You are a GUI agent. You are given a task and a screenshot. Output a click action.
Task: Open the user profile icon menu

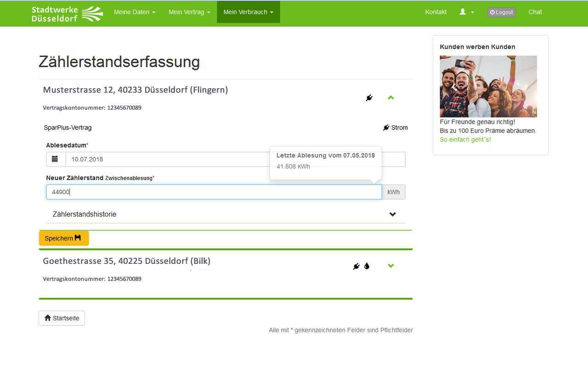click(466, 12)
